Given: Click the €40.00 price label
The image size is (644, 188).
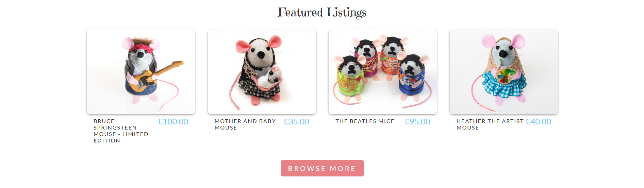Looking at the screenshot, I should [539, 122].
